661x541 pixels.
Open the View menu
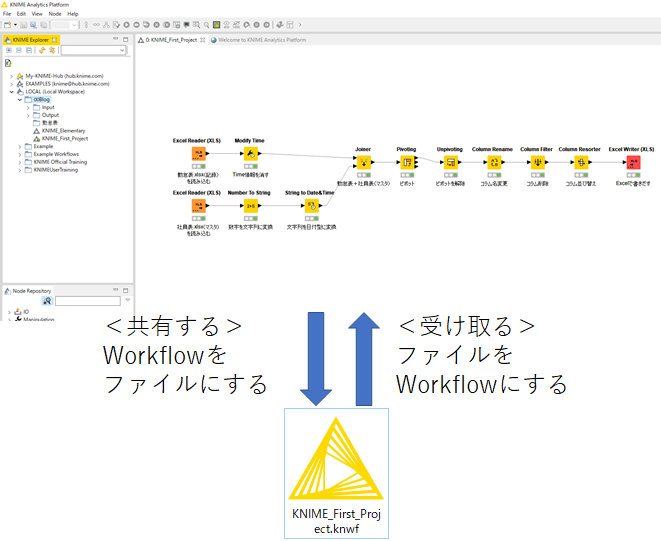click(x=37, y=14)
